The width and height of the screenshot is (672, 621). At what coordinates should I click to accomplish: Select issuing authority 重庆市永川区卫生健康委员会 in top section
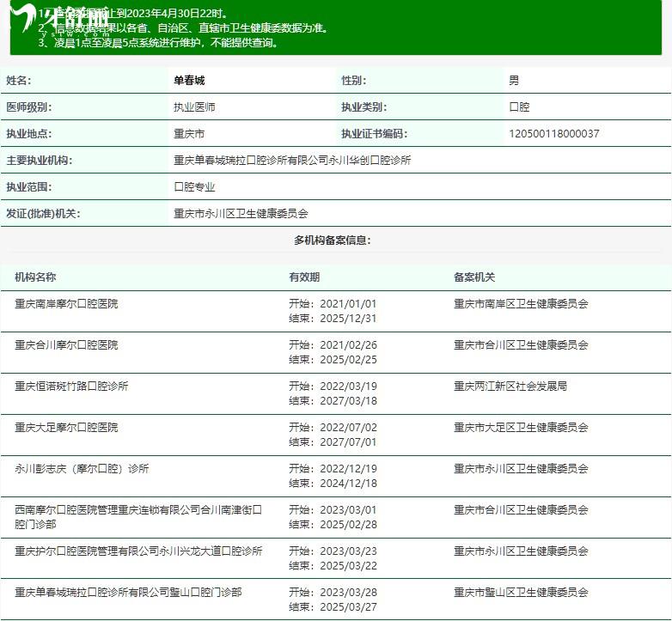pyautogui.click(x=241, y=213)
